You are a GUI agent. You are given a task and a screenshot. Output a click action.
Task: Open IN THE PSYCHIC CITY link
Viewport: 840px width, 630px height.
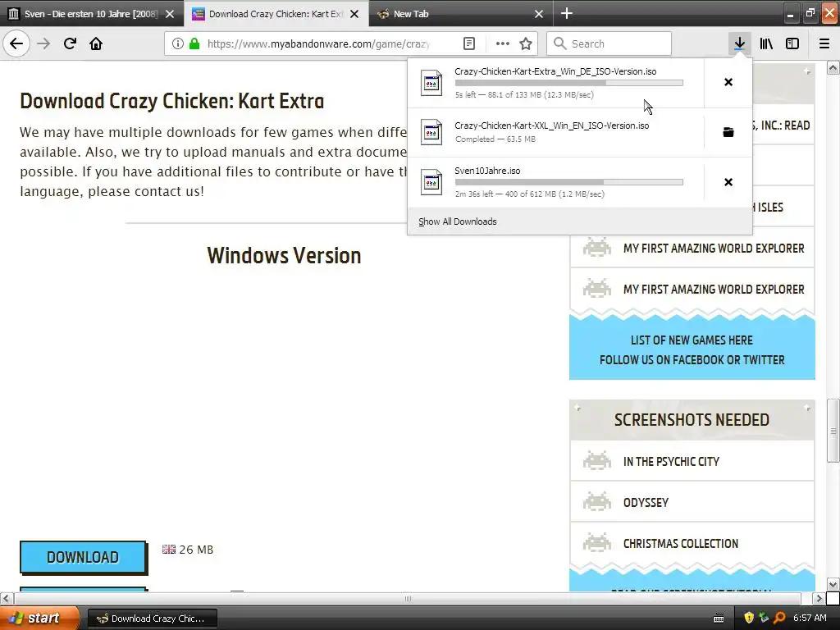[671, 461]
